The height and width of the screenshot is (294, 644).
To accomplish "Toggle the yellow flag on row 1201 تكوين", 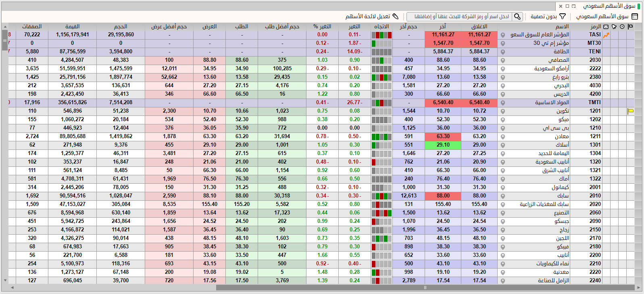I will tap(631, 111).
